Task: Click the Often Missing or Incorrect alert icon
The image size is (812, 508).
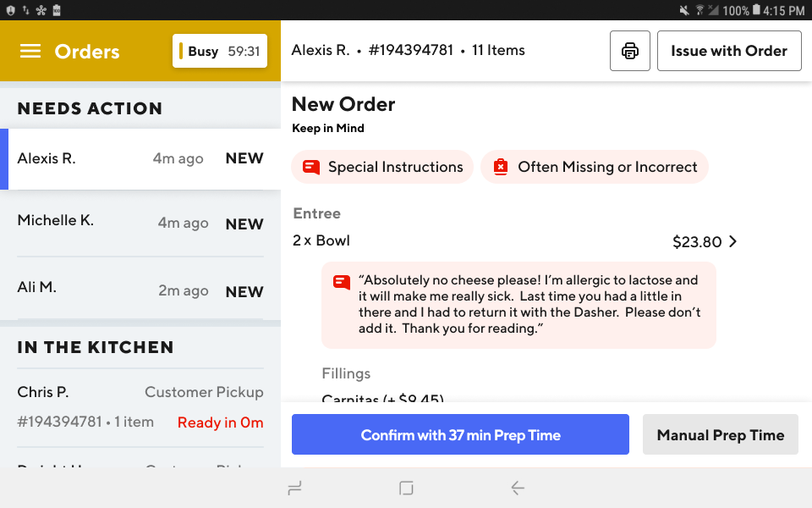Action: tap(499, 167)
